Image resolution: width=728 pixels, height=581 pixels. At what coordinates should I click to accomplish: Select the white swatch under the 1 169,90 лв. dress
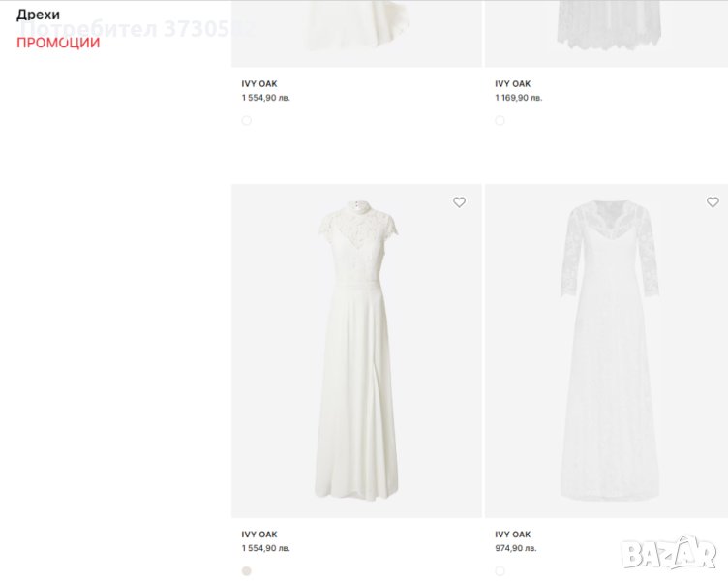click(x=500, y=121)
